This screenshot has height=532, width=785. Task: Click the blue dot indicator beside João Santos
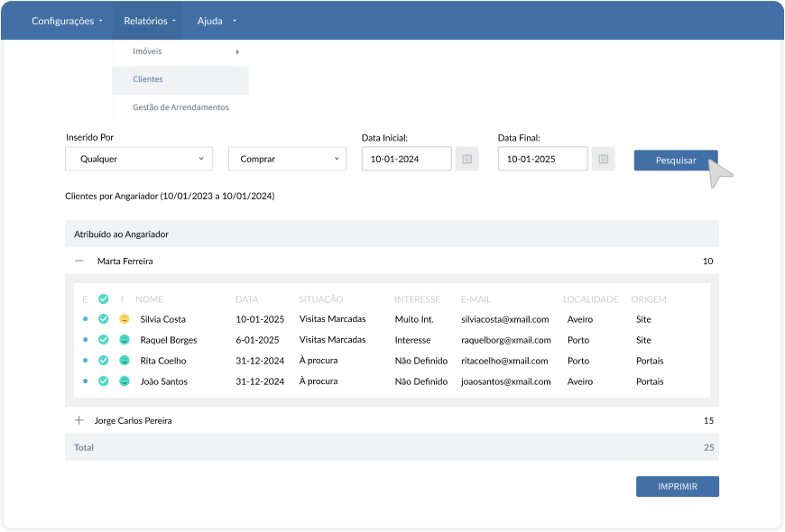[x=86, y=381]
